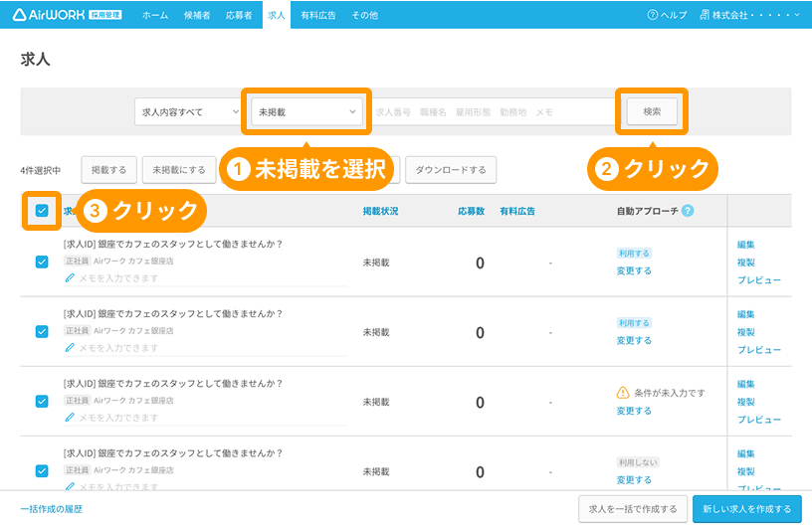Click the 条件が未入力です warning text
The height and width of the screenshot is (528, 812).
point(670,393)
